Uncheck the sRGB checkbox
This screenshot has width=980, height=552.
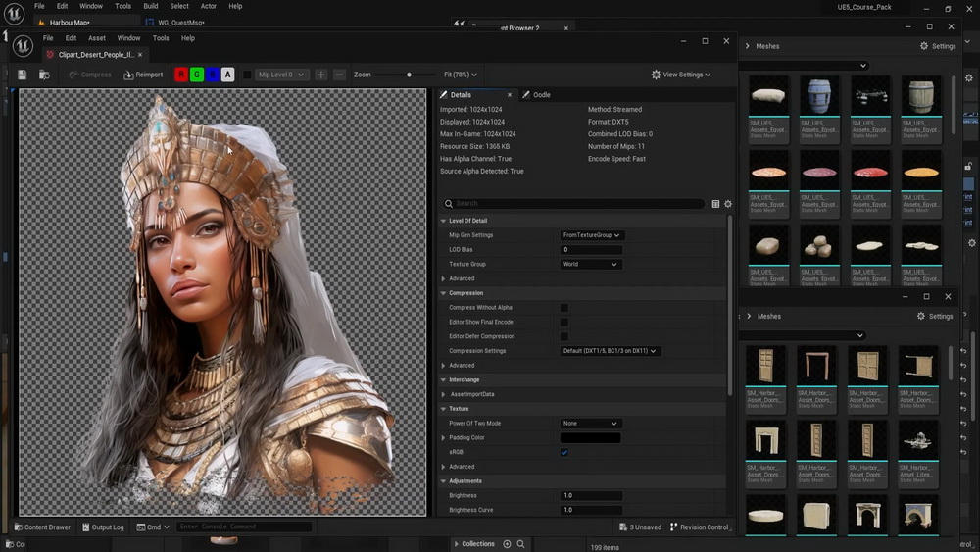(x=564, y=452)
